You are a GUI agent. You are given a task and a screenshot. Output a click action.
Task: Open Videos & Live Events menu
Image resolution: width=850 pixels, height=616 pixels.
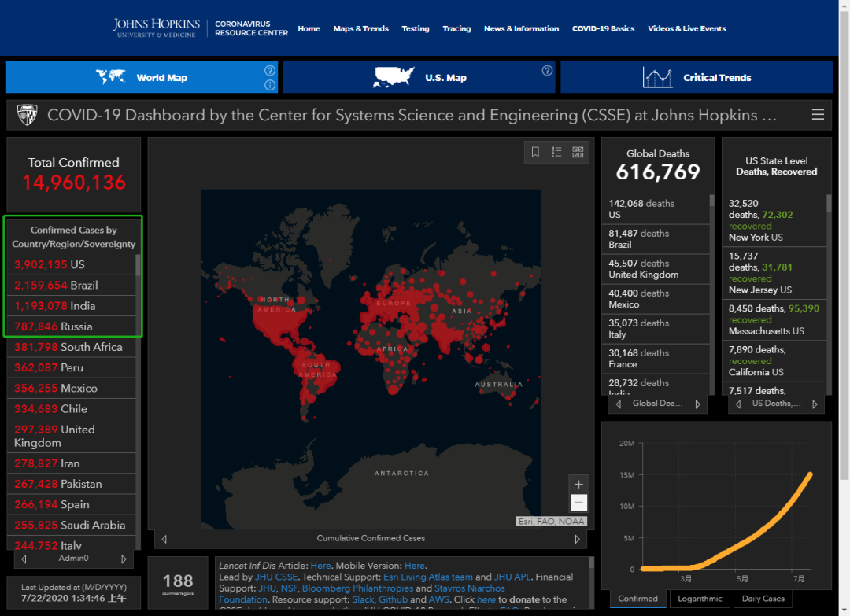coord(687,28)
